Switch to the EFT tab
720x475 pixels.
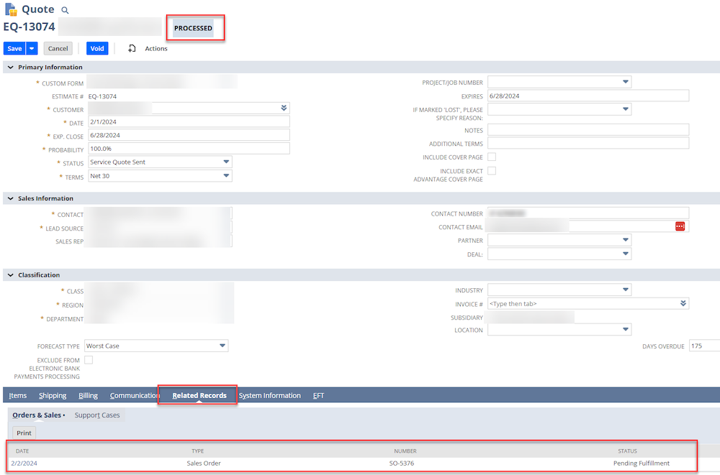pyautogui.click(x=318, y=396)
